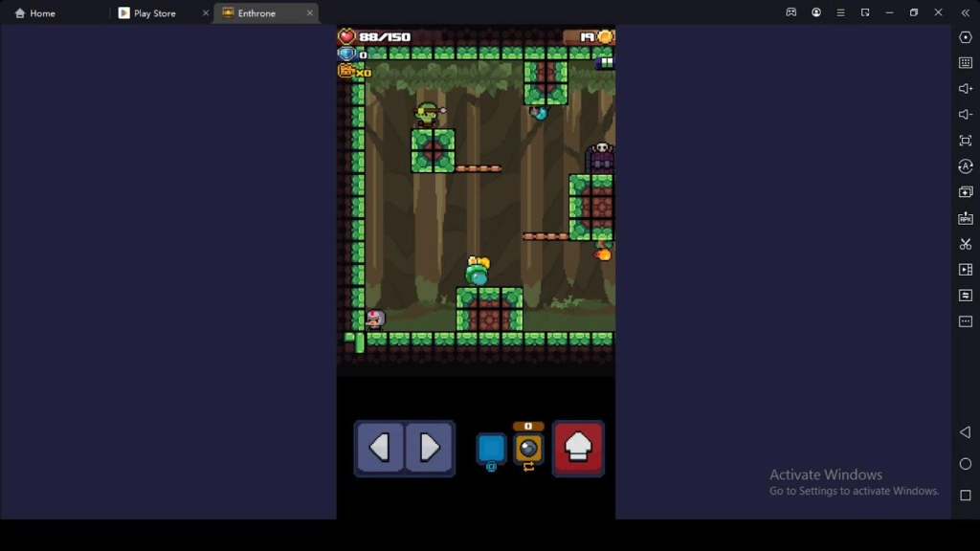
Task: Tap the key counter x0 icon
Action: pyautogui.click(x=354, y=72)
